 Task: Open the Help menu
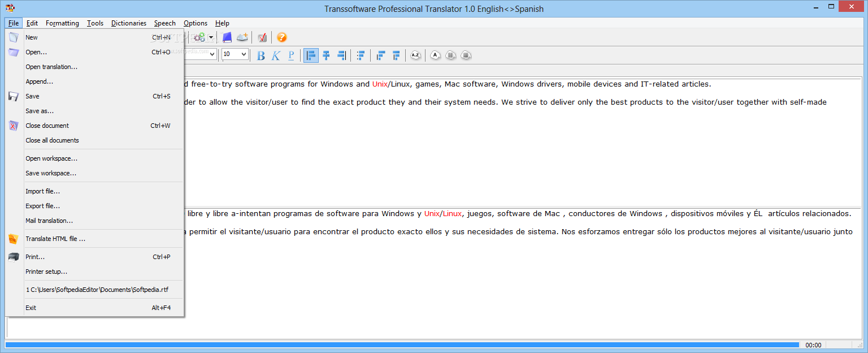tap(222, 23)
